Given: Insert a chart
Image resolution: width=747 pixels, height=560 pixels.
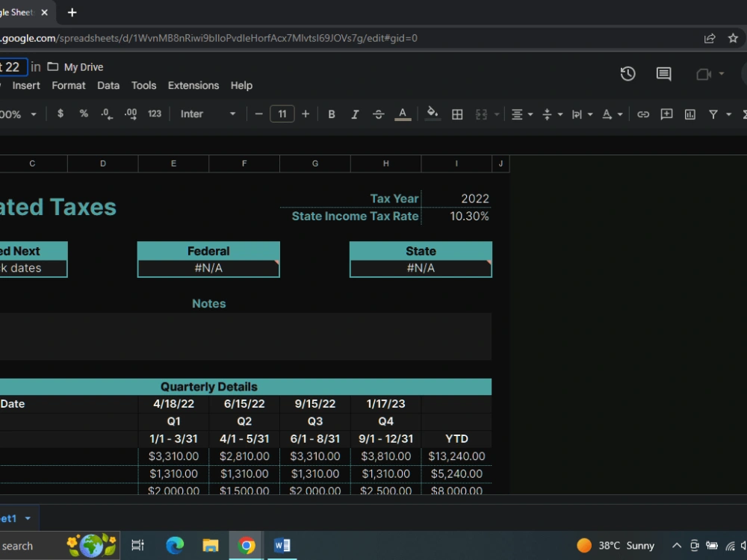Looking at the screenshot, I should click(x=688, y=114).
